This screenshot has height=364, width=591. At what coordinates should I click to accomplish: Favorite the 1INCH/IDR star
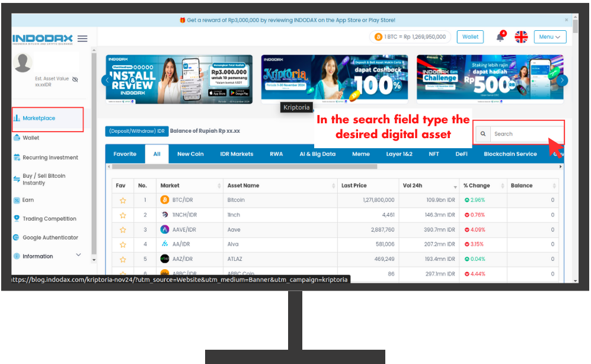coord(123,215)
